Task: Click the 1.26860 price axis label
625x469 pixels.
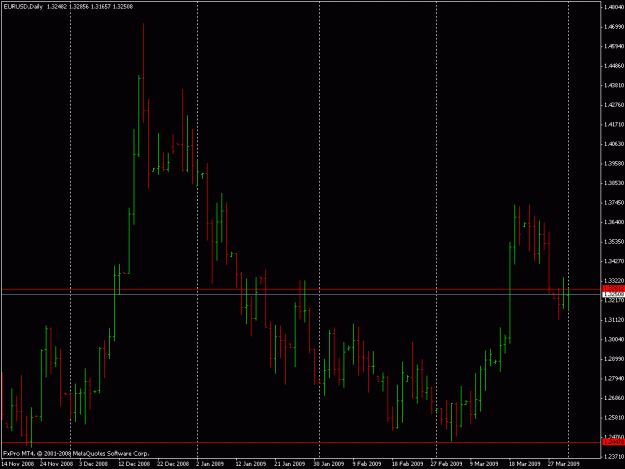Action: point(614,398)
